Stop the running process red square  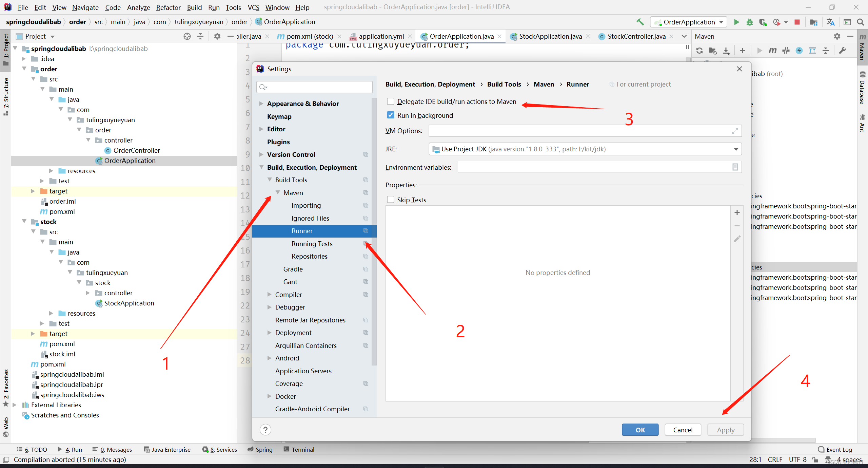pos(797,22)
